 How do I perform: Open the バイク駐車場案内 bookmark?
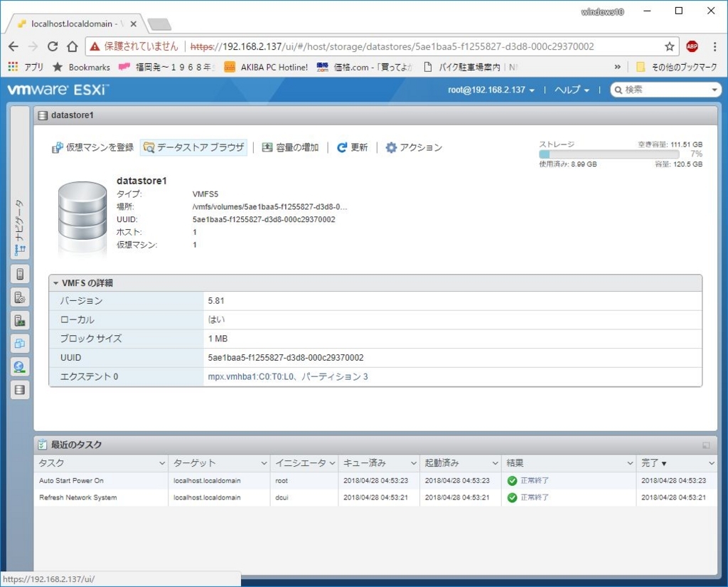470,68
